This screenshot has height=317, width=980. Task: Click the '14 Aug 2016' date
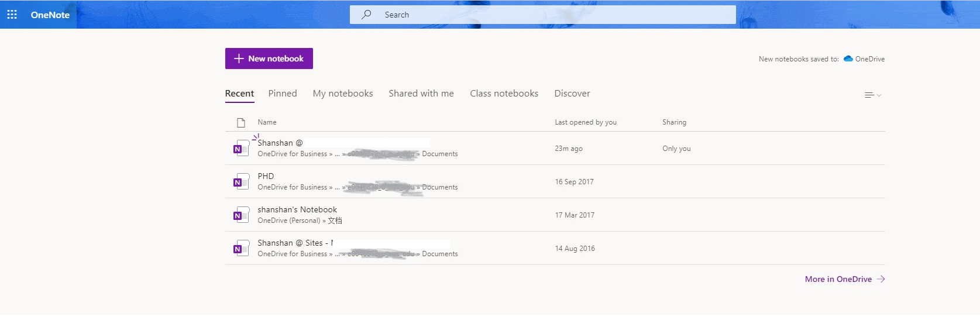pyautogui.click(x=575, y=249)
